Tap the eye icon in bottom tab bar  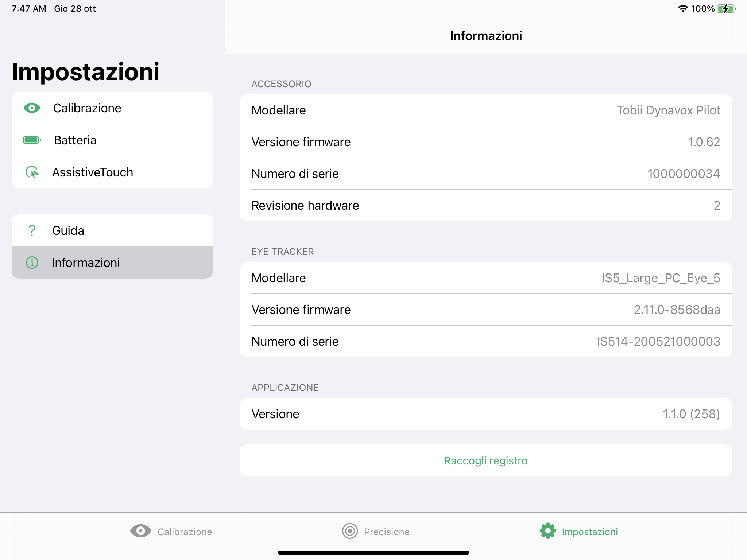pos(140,531)
